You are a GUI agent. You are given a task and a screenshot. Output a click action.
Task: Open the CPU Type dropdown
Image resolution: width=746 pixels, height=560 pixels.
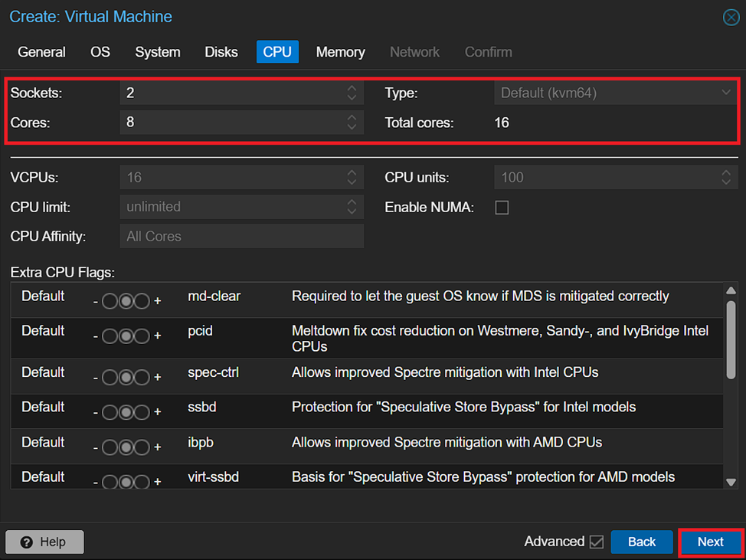[x=725, y=93]
